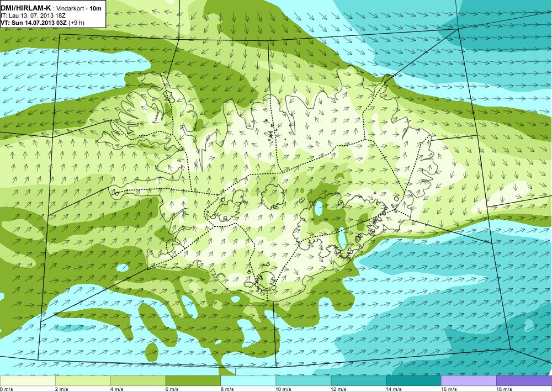Click the '10 m/s' legend label
The height and width of the screenshot is (392, 552).
pos(284,389)
